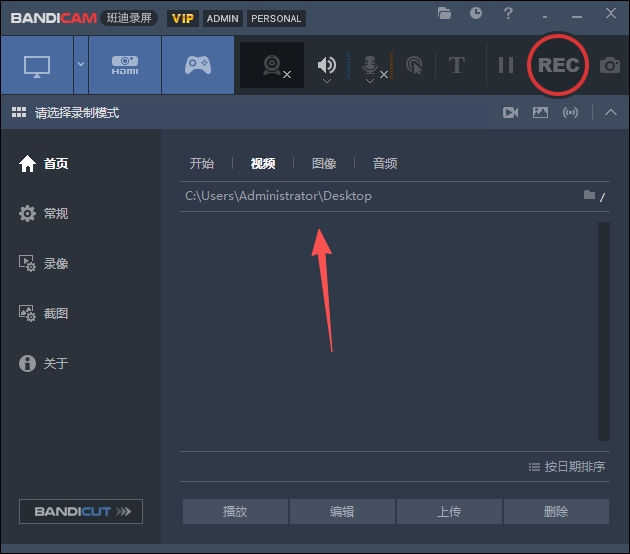Select screen recording mode monitor icon
Viewport: 630px width, 554px height.
click(37, 65)
